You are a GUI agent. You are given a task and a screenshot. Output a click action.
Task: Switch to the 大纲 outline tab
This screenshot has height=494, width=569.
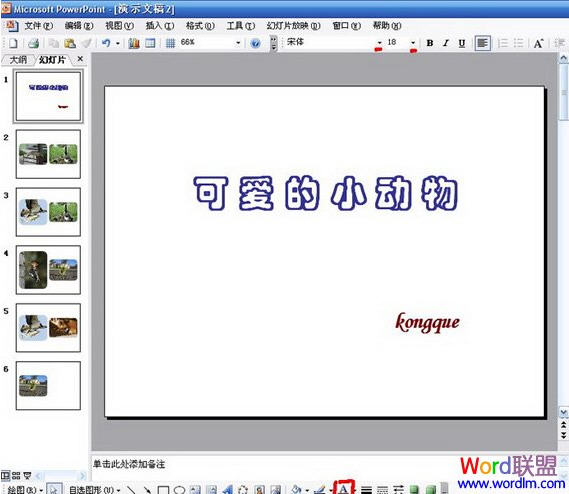tap(18, 60)
